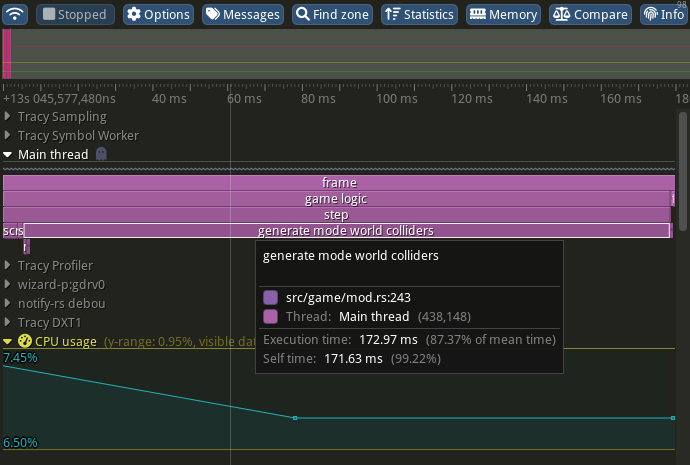Click the pink thread color swatch
Image resolution: width=690 pixels, height=465 pixels.
(270, 316)
